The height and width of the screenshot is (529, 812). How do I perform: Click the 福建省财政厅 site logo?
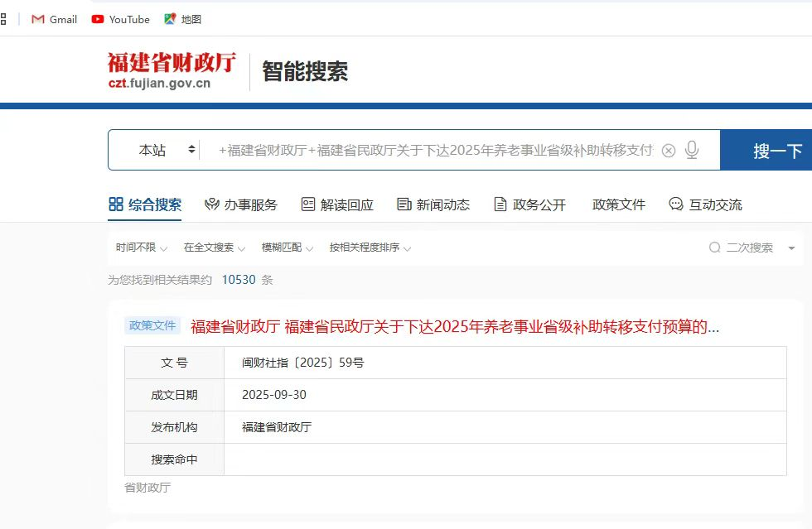[172, 71]
